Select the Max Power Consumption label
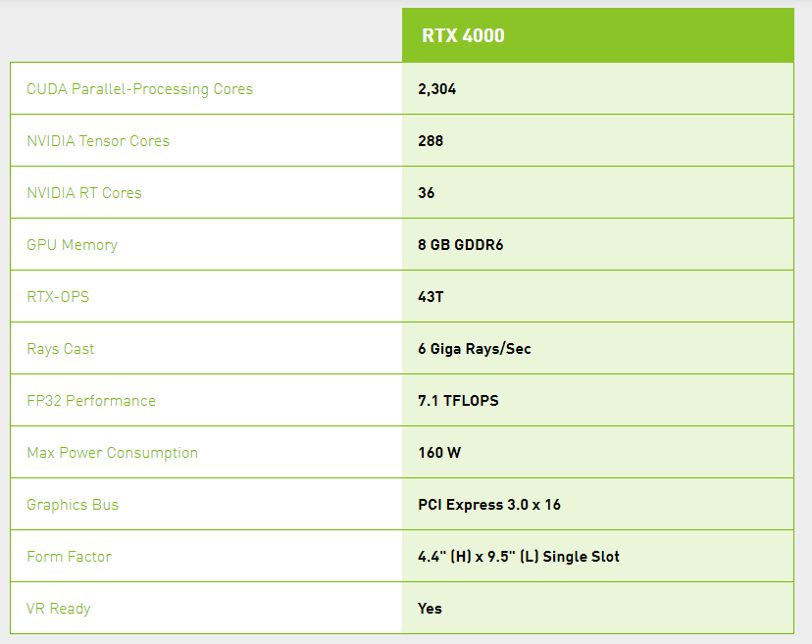The height and width of the screenshot is (644, 812). [x=111, y=452]
